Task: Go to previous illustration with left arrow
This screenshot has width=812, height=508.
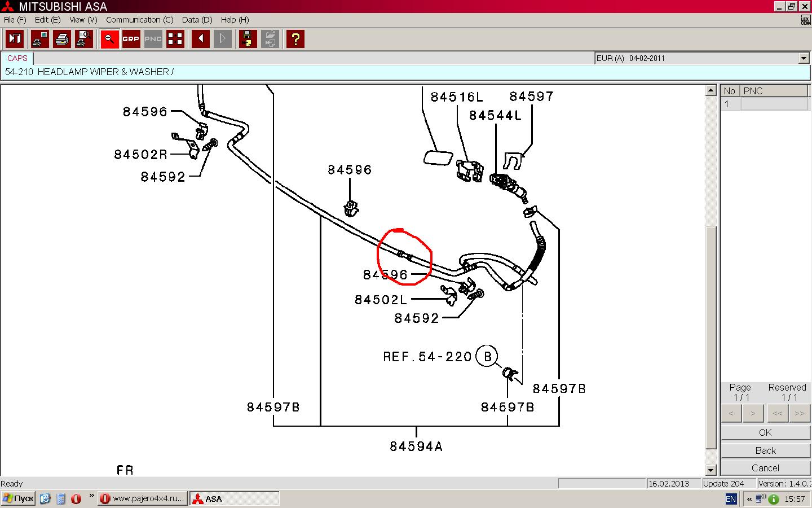Action: 201,39
